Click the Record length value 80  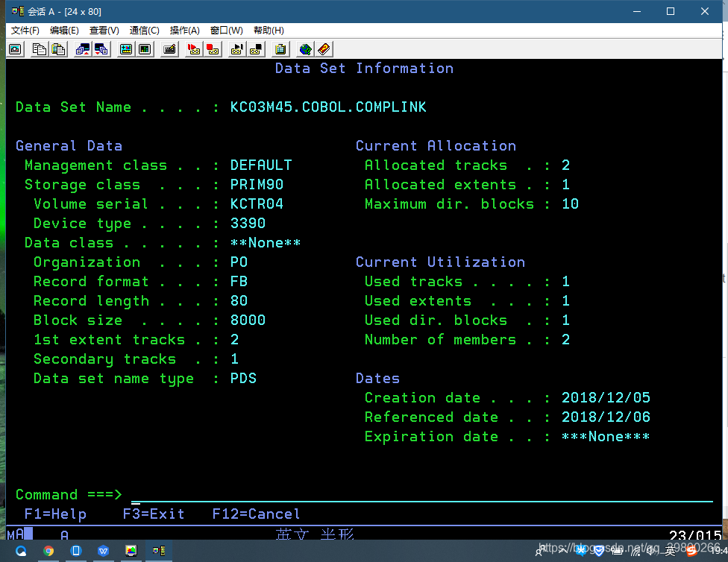(x=239, y=300)
